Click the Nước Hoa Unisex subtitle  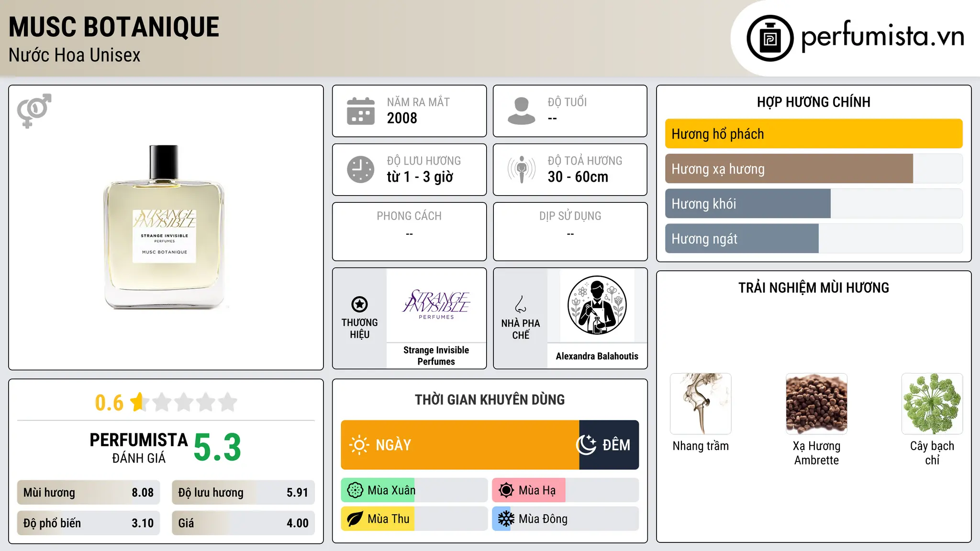pyautogui.click(x=75, y=55)
